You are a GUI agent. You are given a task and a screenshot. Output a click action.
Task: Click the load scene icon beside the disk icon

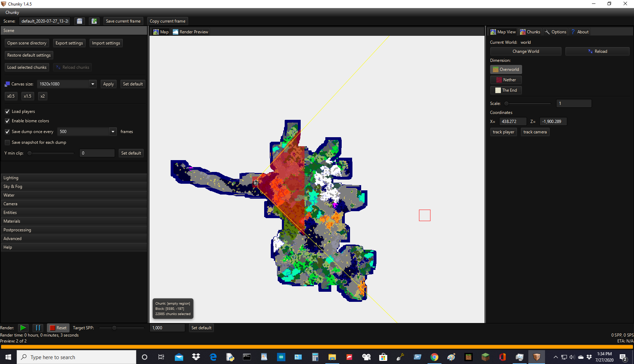click(94, 21)
